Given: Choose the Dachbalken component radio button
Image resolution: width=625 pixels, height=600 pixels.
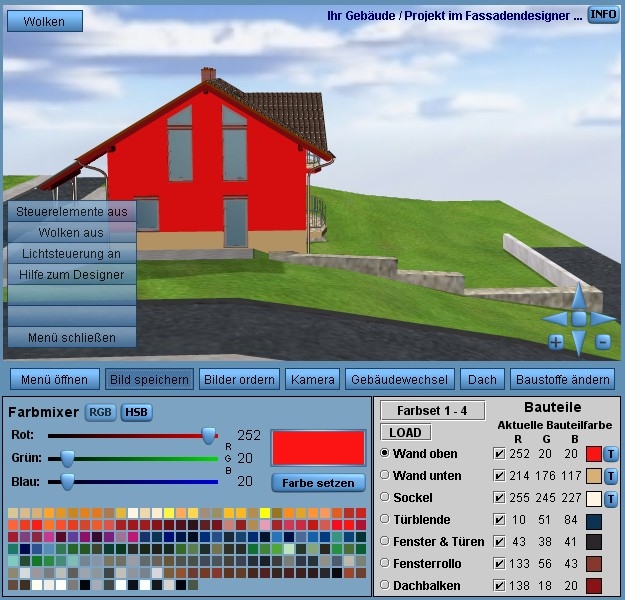Looking at the screenshot, I should [385, 586].
